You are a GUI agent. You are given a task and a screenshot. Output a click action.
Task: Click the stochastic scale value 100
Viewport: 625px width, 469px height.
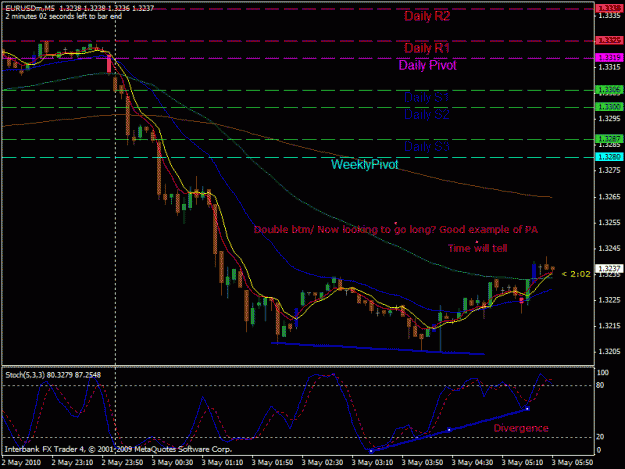[603, 373]
